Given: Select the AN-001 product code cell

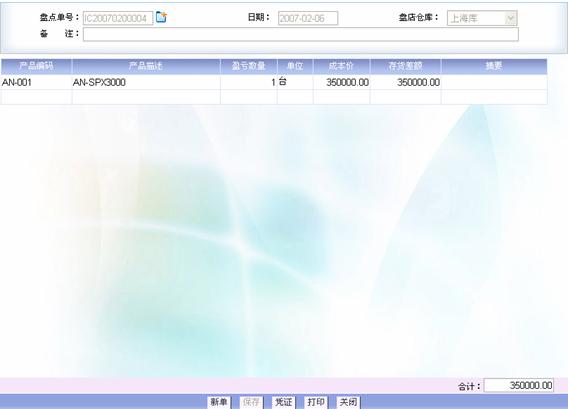Looking at the screenshot, I should pos(36,82).
